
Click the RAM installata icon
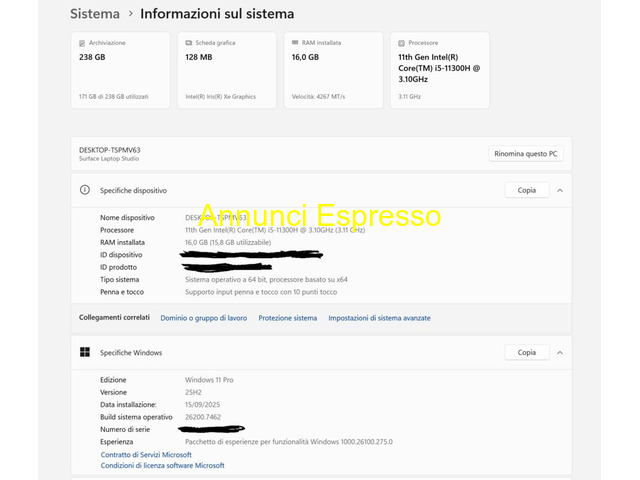click(x=291, y=44)
